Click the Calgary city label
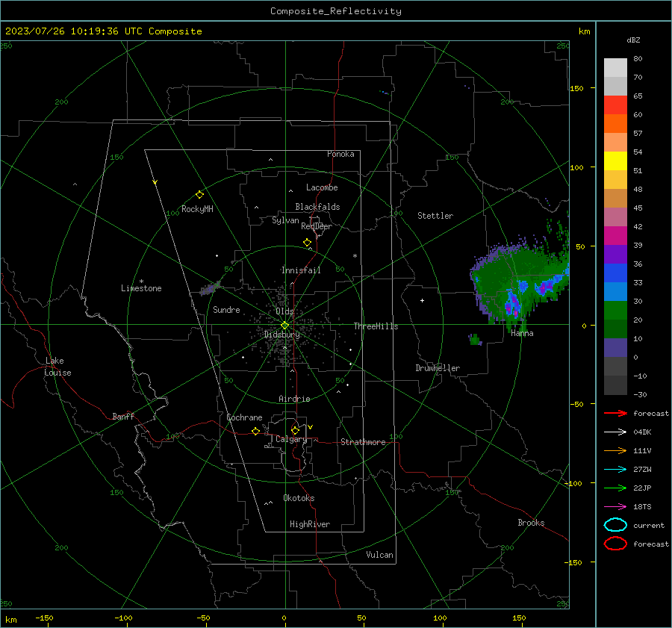 coord(291,439)
